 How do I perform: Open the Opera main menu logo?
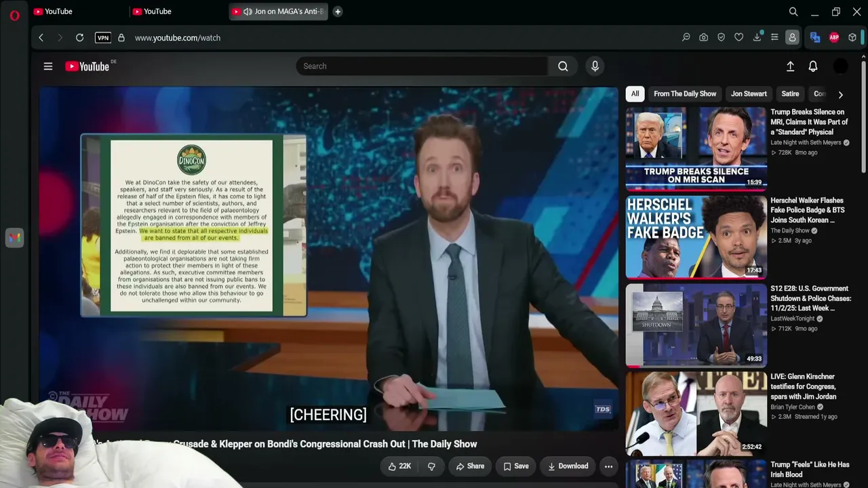[14, 15]
